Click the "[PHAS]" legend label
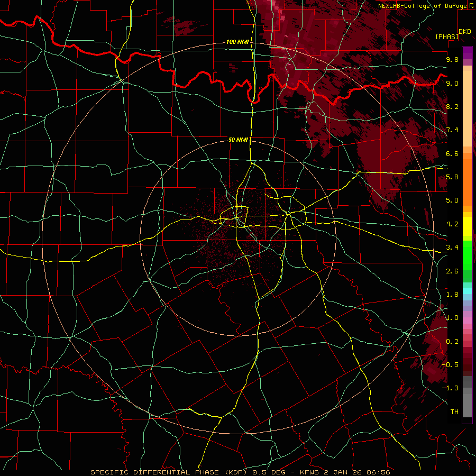The height and width of the screenshot is (476, 476). point(447,36)
